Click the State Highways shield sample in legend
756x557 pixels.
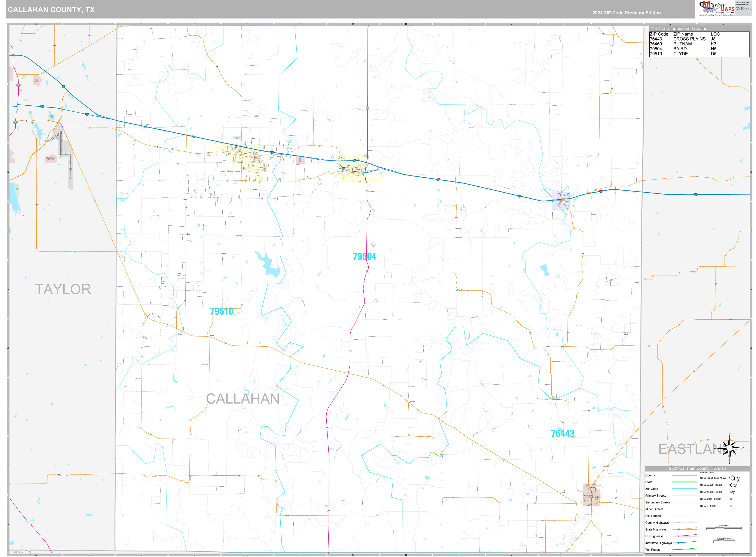pyautogui.click(x=679, y=529)
